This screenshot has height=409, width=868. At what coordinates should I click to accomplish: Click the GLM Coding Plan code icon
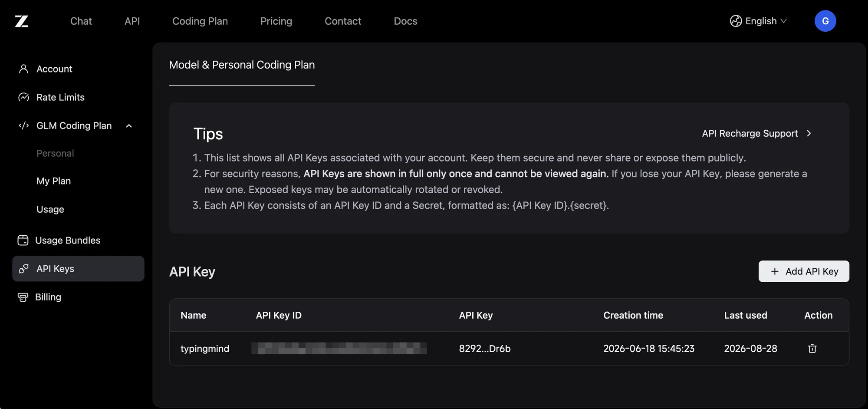click(x=24, y=125)
